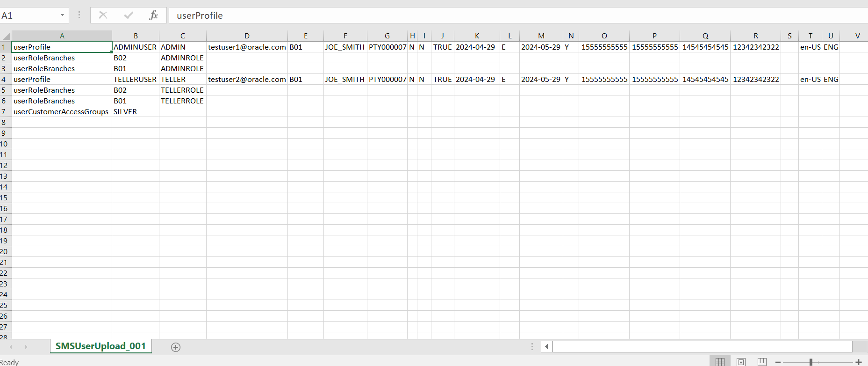The height and width of the screenshot is (366, 868).
Task: Select row 7 header
Action: click(x=5, y=112)
